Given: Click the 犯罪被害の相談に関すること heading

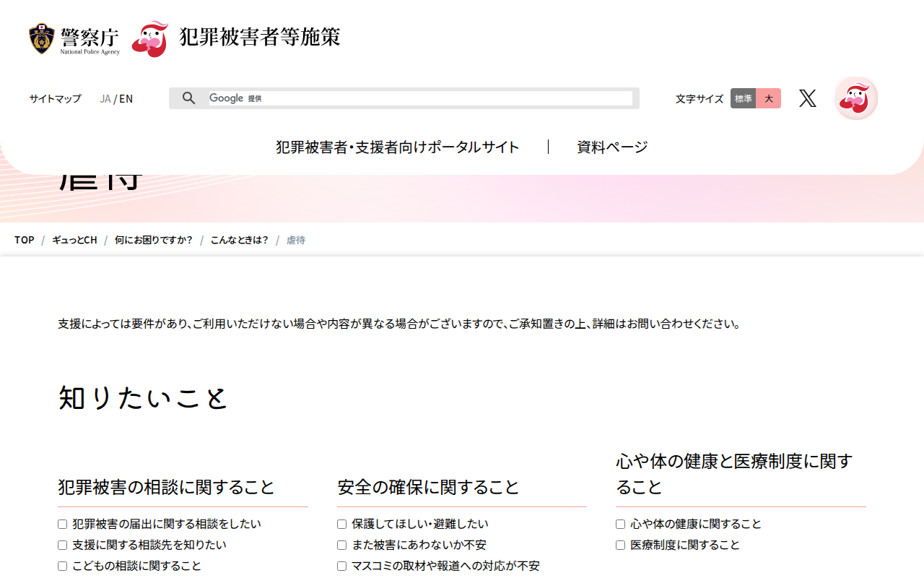Looking at the screenshot, I should (167, 487).
